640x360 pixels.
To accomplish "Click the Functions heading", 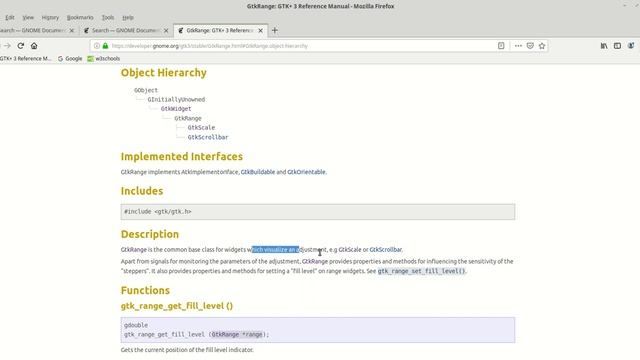I will (x=145, y=291).
